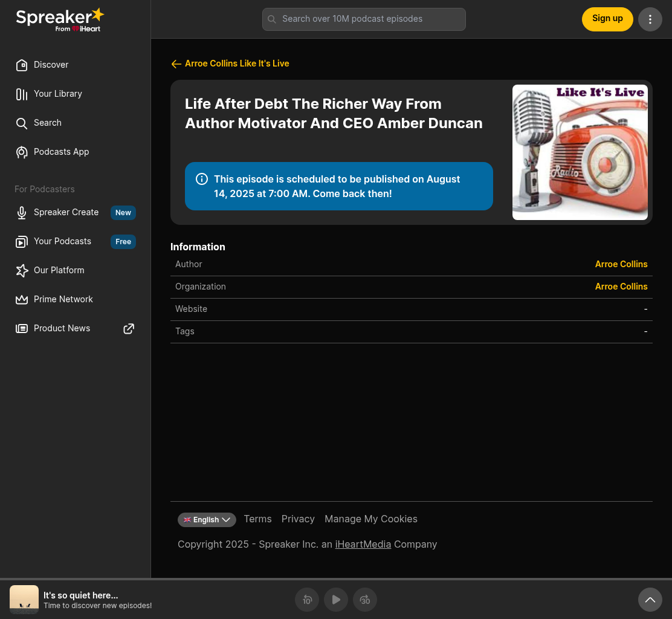Image resolution: width=672 pixels, height=619 pixels.
Task: Click the info icon in the scheduled notice
Action: coord(202,179)
